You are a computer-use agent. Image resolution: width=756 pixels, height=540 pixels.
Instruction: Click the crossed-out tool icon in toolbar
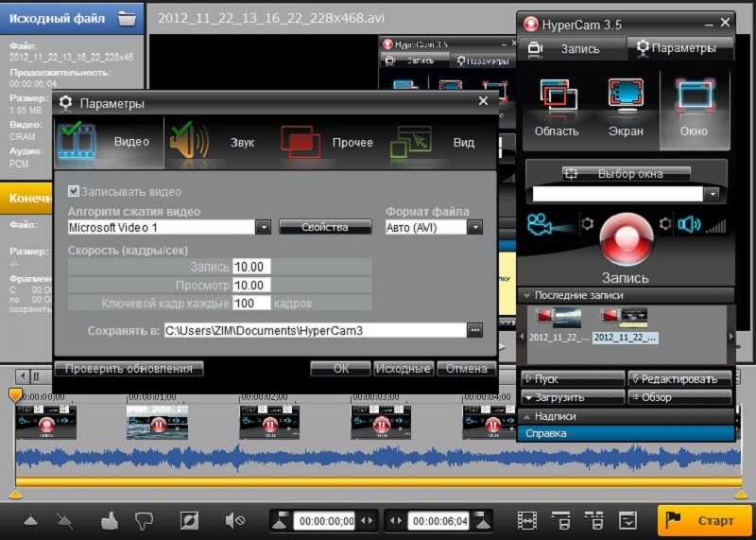click(64, 521)
